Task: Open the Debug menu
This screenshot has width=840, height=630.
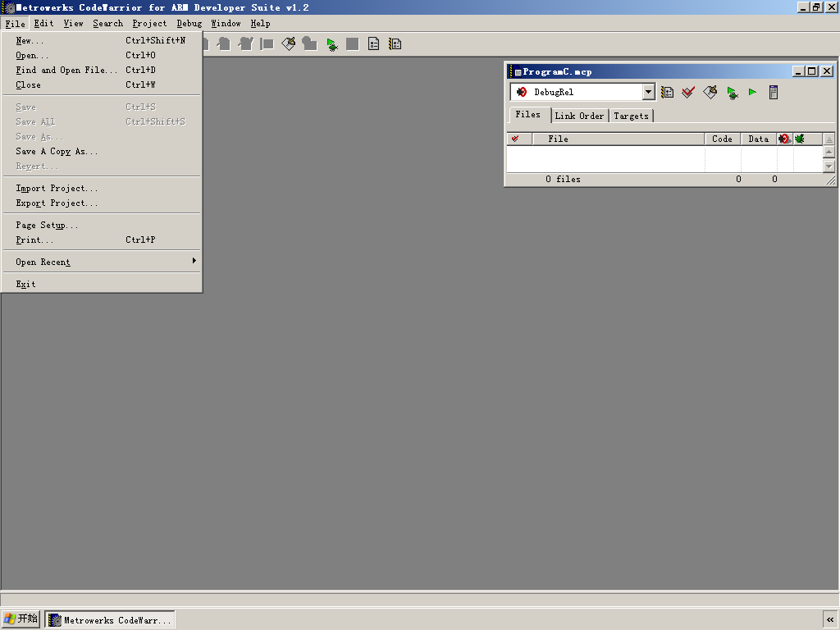Action: click(x=189, y=24)
